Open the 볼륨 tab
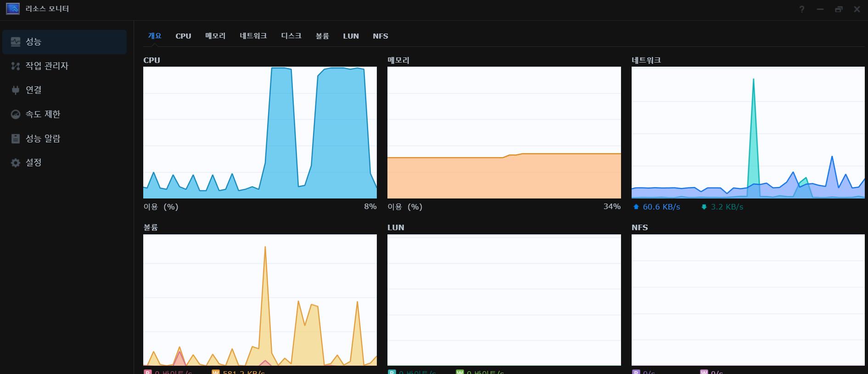Viewport: 868px width, 374px height. 322,36
